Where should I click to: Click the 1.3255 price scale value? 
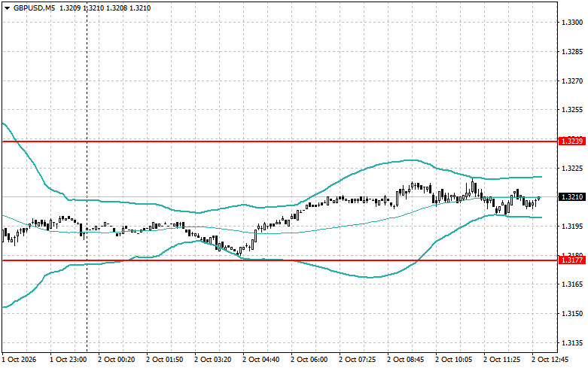[x=572, y=110]
